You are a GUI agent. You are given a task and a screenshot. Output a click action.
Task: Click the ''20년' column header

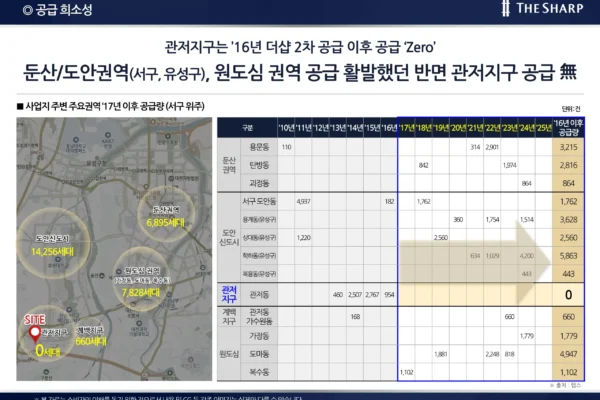coord(458,128)
